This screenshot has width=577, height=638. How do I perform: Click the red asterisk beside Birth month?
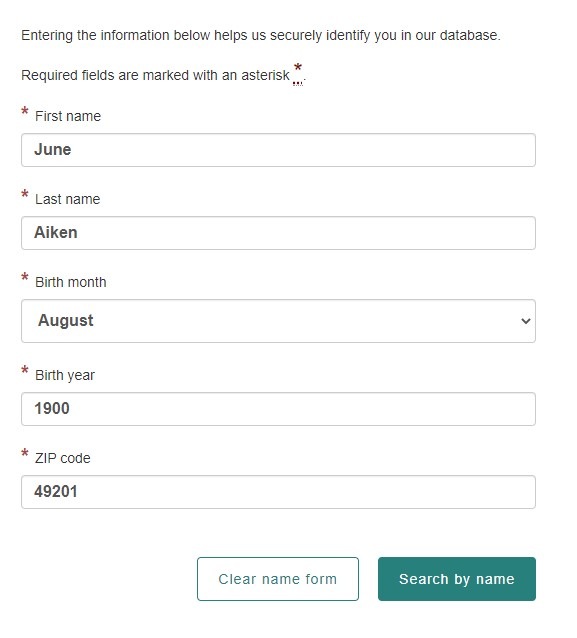click(x=25, y=277)
